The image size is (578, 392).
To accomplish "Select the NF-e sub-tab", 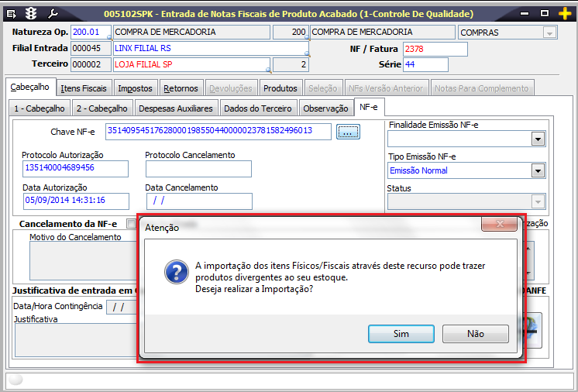I will (x=369, y=107).
